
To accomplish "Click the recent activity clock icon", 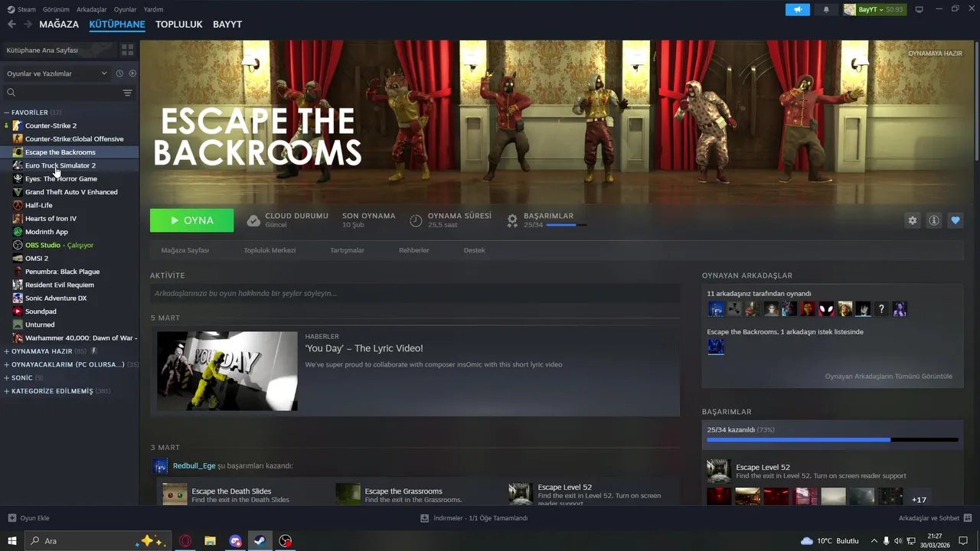I will 119,73.
